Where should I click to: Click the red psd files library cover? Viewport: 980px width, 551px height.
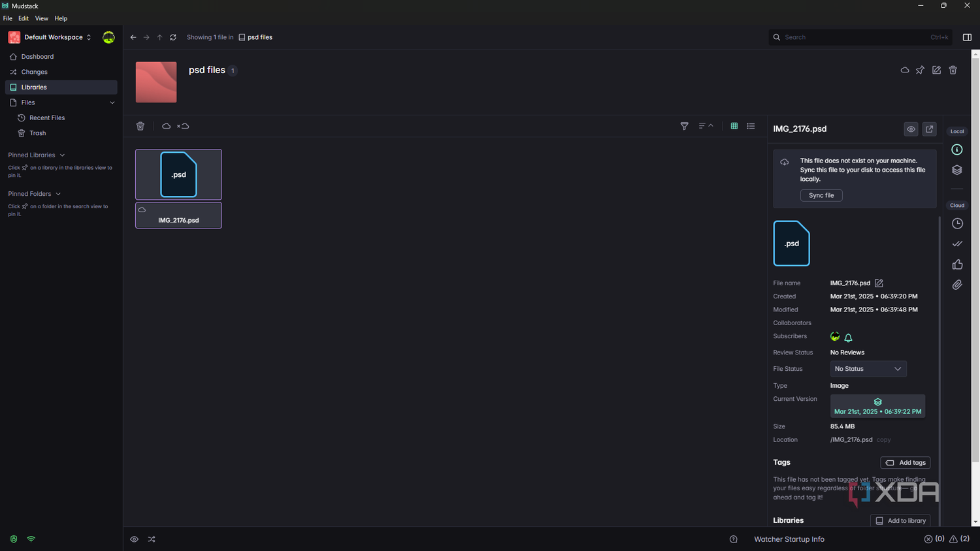tap(156, 82)
